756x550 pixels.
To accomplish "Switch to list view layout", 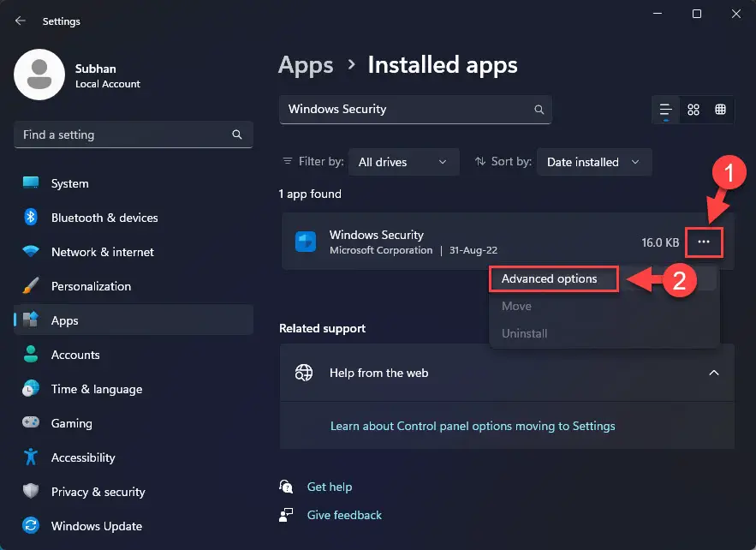I will 666,110.
